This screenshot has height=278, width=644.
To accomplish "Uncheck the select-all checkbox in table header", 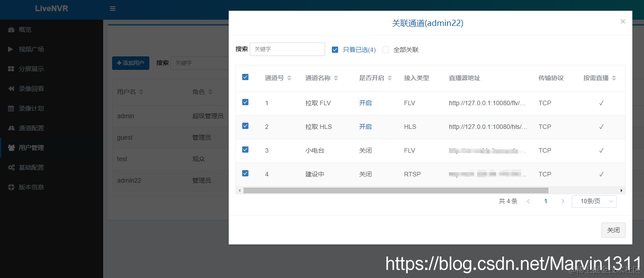I will tap(245, 77).
